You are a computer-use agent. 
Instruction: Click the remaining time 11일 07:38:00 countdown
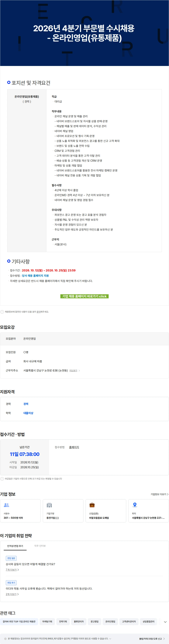(24, 454)
